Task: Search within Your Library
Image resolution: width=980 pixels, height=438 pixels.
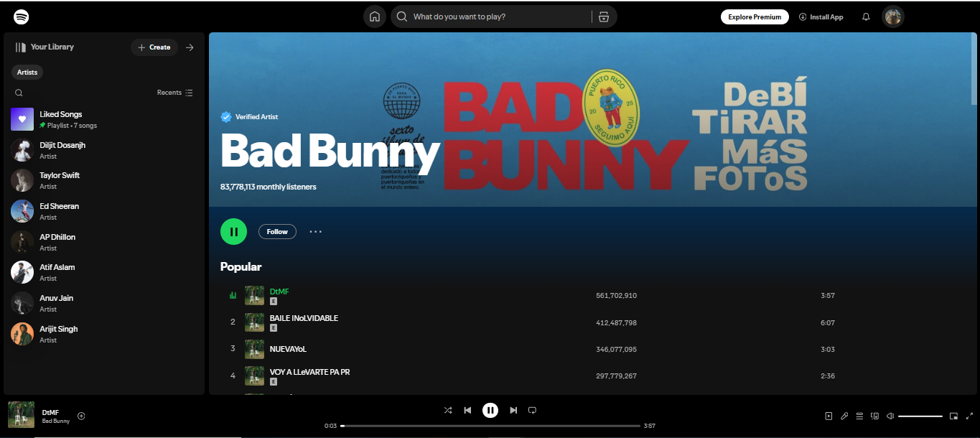Action: (19, 93)
